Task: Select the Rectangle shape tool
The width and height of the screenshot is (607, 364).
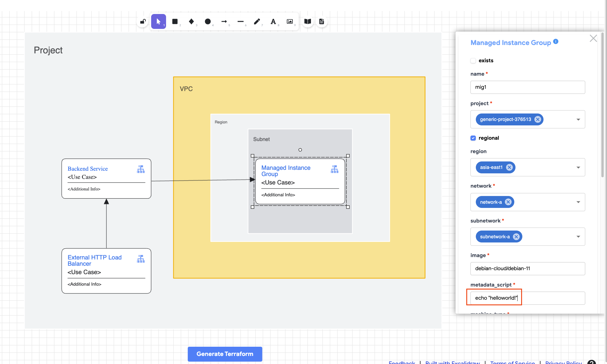Action: coord(175,21)
